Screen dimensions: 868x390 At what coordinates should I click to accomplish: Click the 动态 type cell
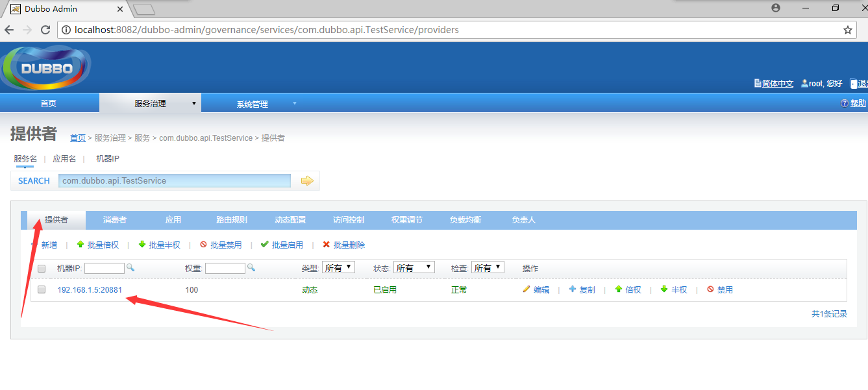point(310,290)
